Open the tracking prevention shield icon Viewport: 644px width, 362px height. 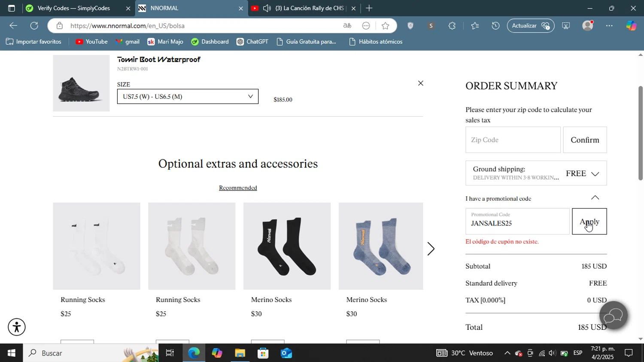pyautogui.click(x=410, y=26)
